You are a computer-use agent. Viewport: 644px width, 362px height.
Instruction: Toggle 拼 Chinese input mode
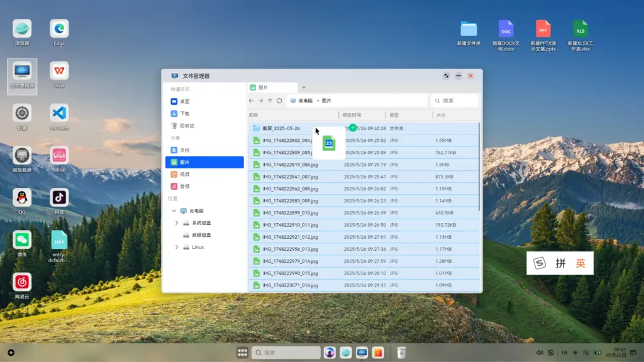(x=560, y=264)
